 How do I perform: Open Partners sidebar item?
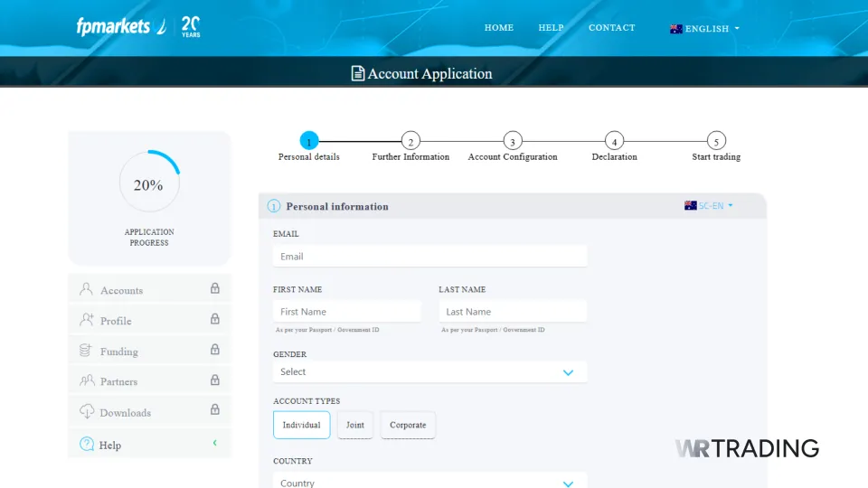tap(150, 380)
